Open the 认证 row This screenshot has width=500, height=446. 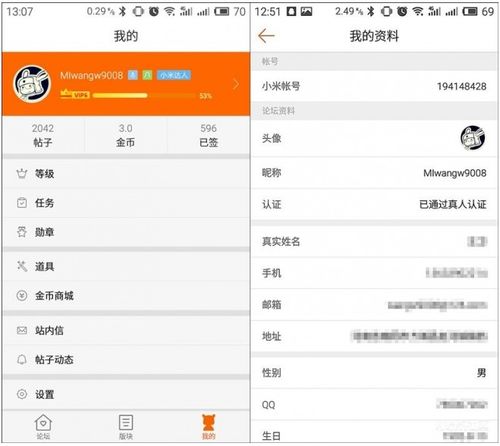[x=374, y=204]
